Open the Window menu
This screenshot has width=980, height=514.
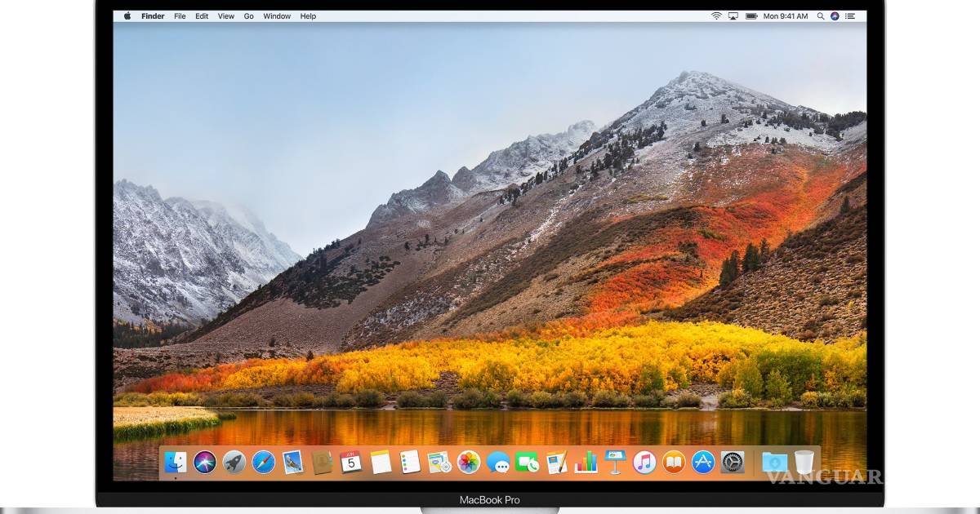coord(277,16)
